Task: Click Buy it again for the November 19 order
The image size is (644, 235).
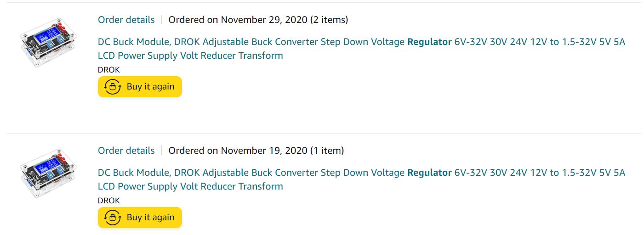Action: [x=140, y=218]
